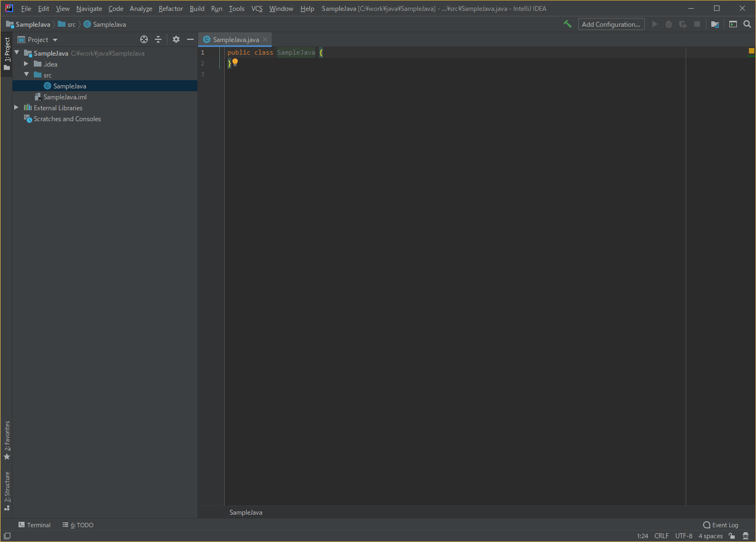Viewport: 756px width, 542px height.
Task: Open the Project Structure icon in toolbar
Action: 715,24
